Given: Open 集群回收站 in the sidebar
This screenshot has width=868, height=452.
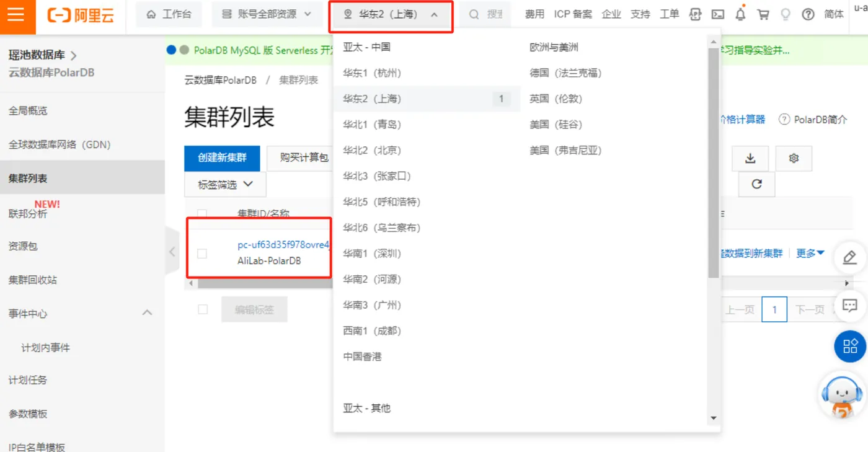Looking at the screenshot, I should [33, 280].
